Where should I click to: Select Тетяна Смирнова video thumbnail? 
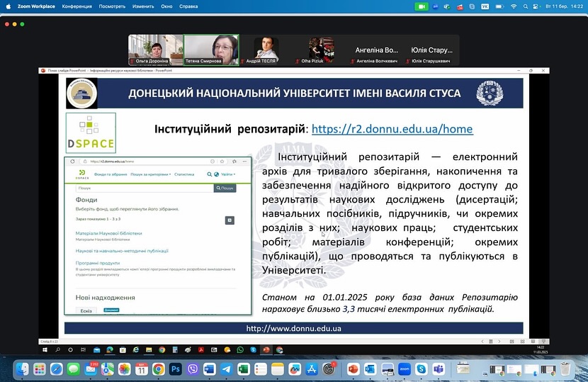[x=212, y=50]
